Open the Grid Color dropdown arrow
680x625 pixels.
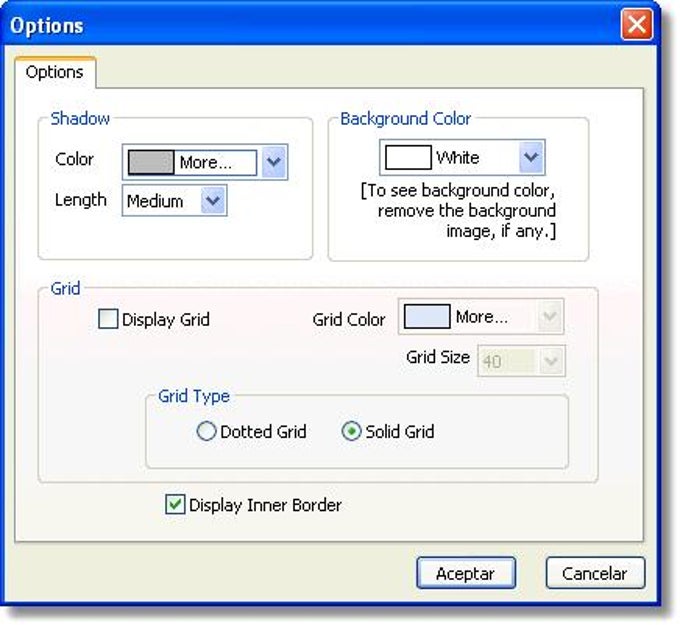coord(550,316)
